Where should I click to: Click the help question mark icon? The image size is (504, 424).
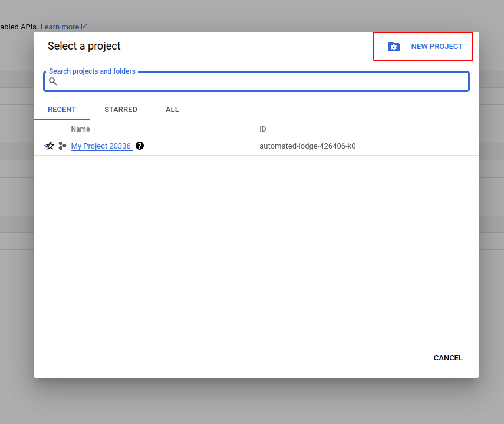(x=140, y=146)
